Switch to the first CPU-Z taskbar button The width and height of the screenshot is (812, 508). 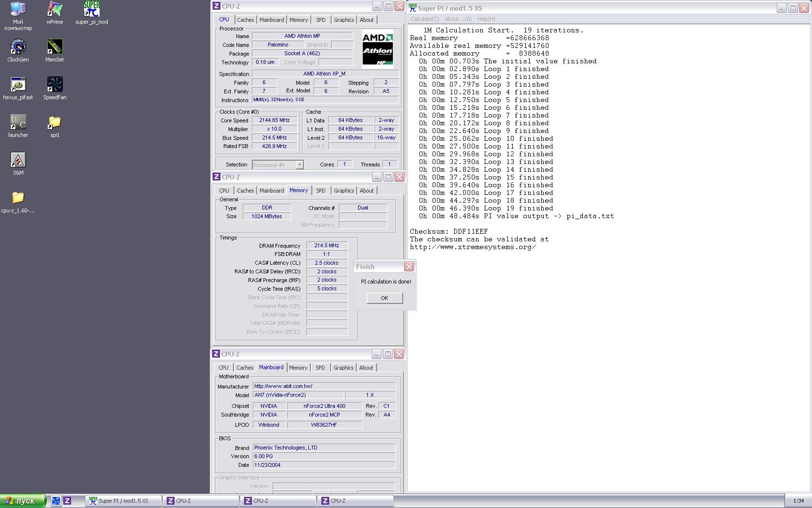tap(202, 501)
